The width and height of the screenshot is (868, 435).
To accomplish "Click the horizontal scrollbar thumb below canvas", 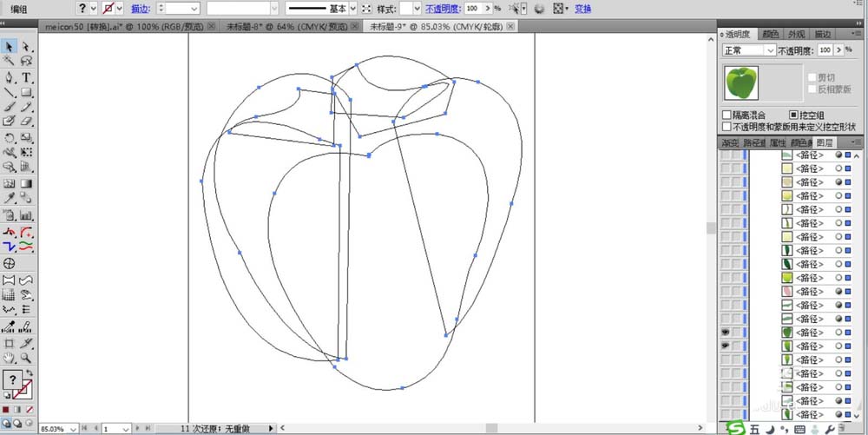I will pyautogui.click(x=491, y=428).
